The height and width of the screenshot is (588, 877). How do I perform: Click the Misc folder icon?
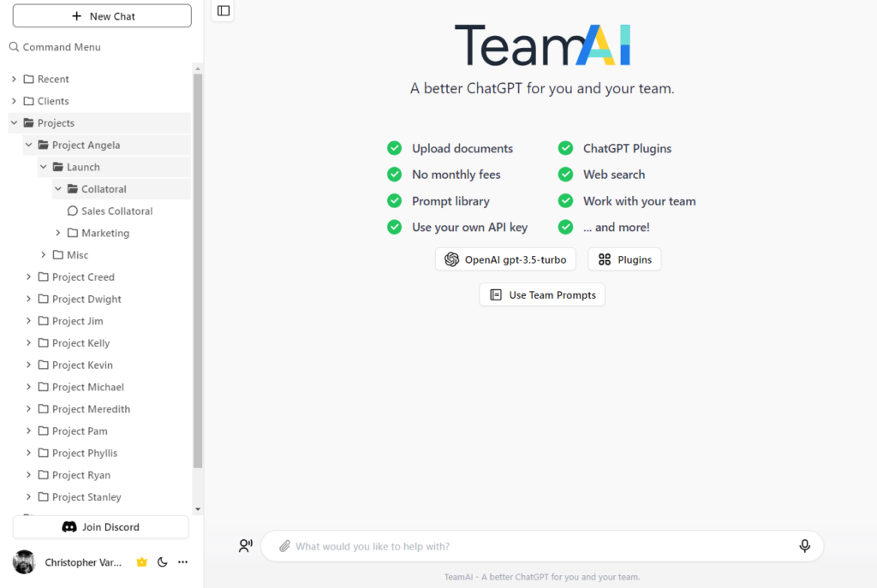coord(57,255)
